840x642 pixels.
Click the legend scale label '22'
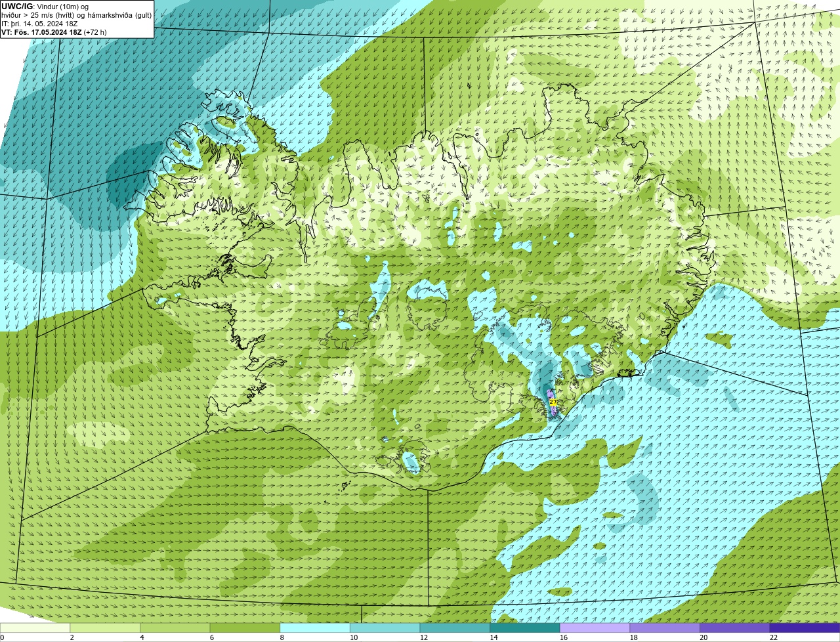tap(774, 637)
